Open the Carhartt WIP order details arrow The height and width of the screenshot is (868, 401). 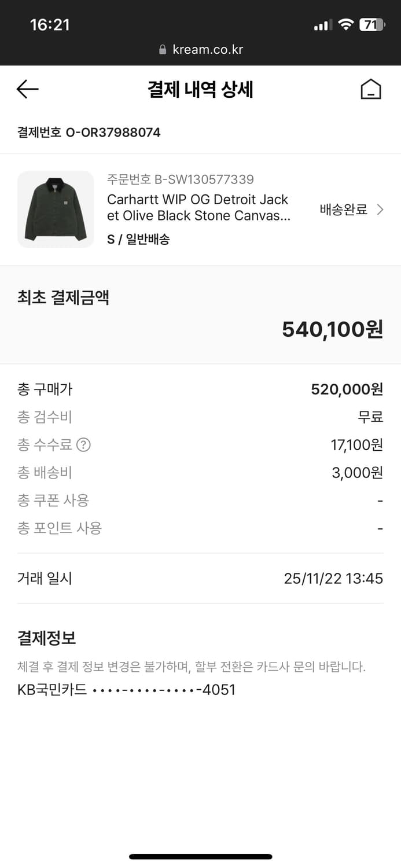[x=381, y=209]
